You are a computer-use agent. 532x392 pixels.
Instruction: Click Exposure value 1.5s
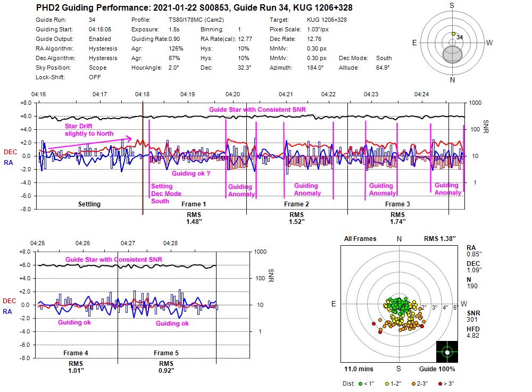(174, 29)
